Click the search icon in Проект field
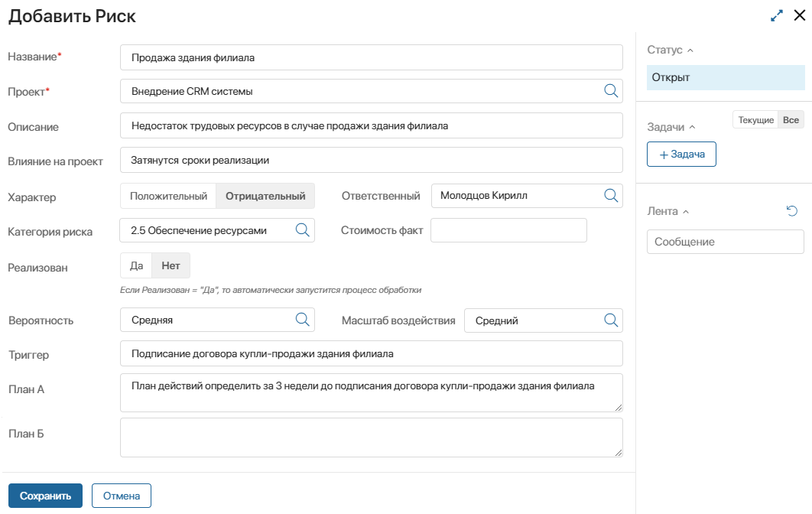812x514 pixels. [611, 91]
